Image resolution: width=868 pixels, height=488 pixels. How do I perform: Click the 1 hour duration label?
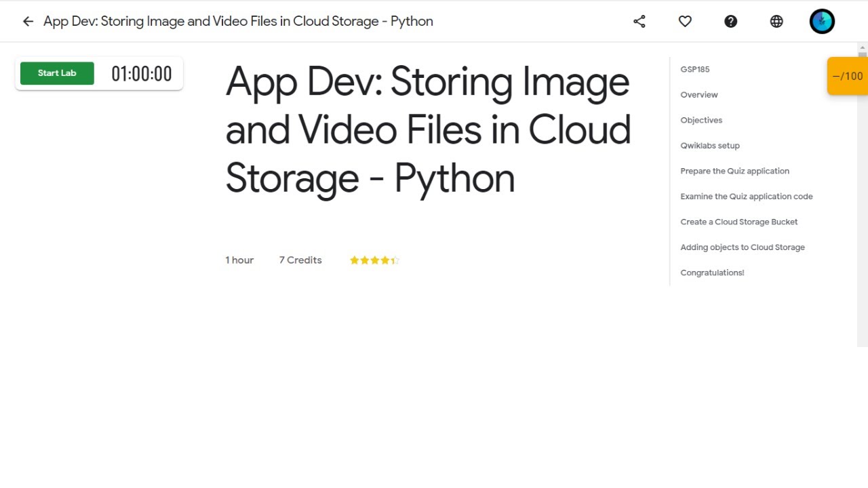[239, 260]
